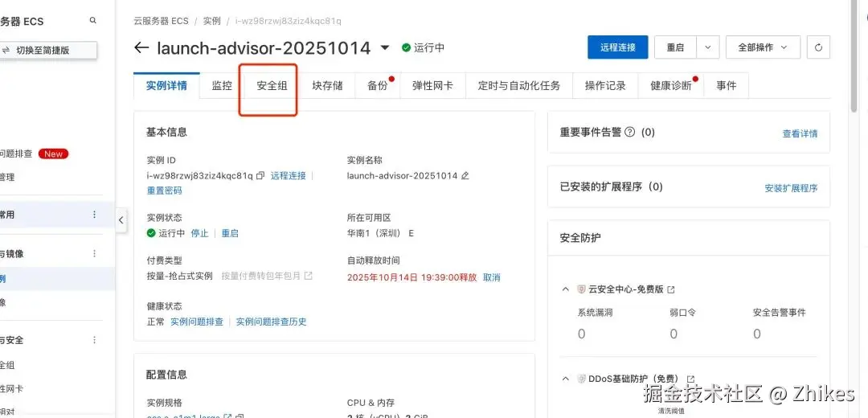This screenshot has width=868, height=418.
Task: Click the shield icon beside DDoS基础防护
Action: point(581,379)
